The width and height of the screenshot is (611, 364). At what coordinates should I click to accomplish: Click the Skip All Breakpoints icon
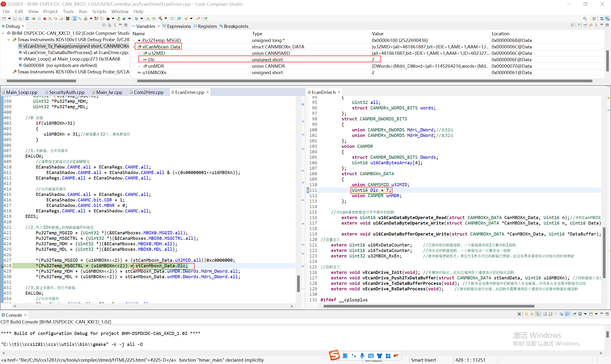[179, 19]
